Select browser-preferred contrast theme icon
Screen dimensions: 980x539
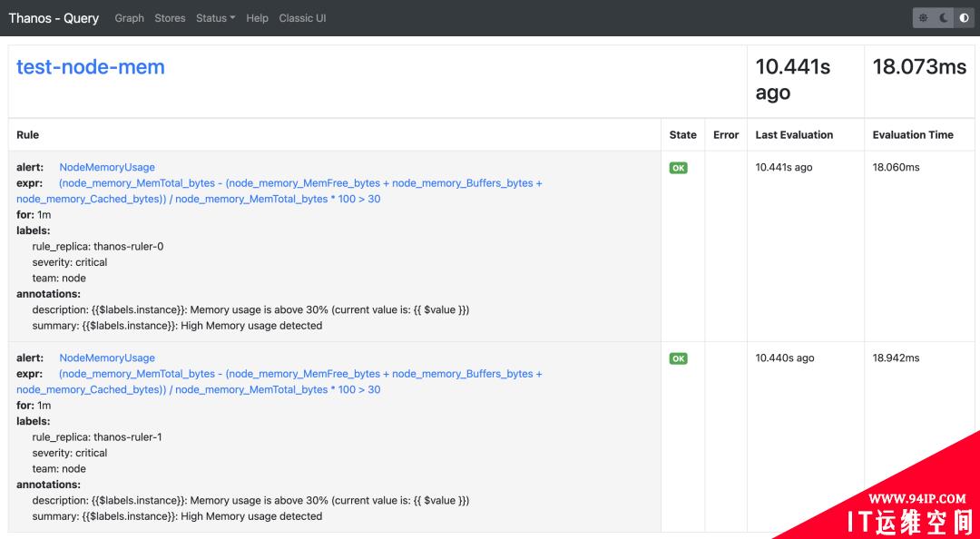click(964, 18)
